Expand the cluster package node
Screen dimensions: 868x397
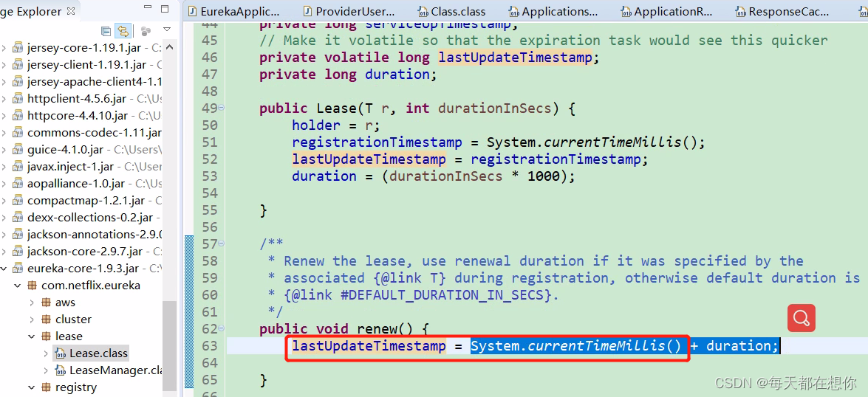(x=32, y=320)
